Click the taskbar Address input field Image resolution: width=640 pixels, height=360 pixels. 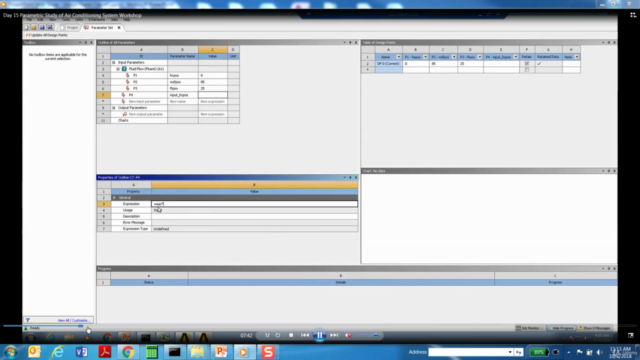click(468, 352)
